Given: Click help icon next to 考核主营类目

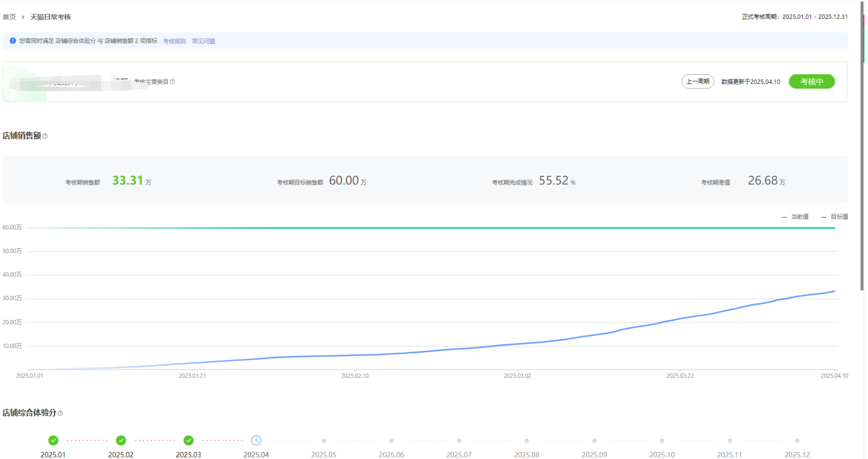Looking at the screenshot, I should click(x=172, y=82).
